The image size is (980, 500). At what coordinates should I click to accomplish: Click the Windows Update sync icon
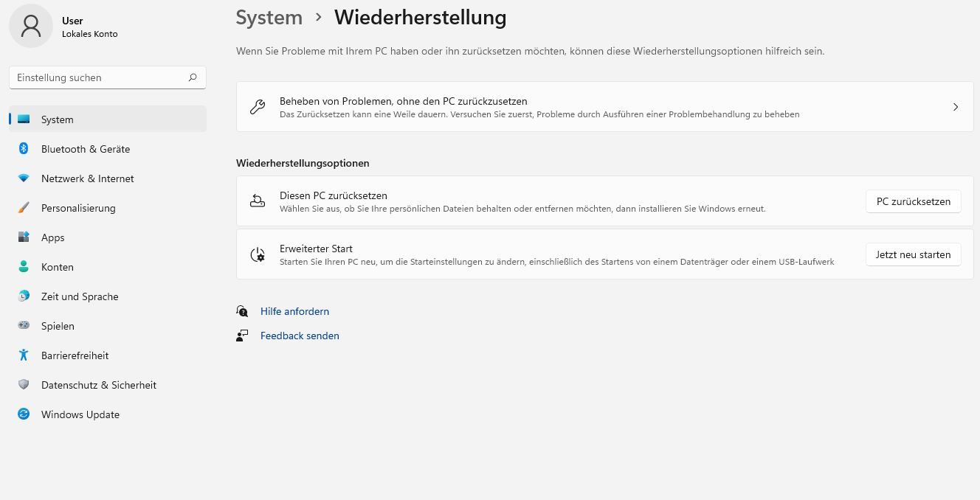click(x=24, y=414)
